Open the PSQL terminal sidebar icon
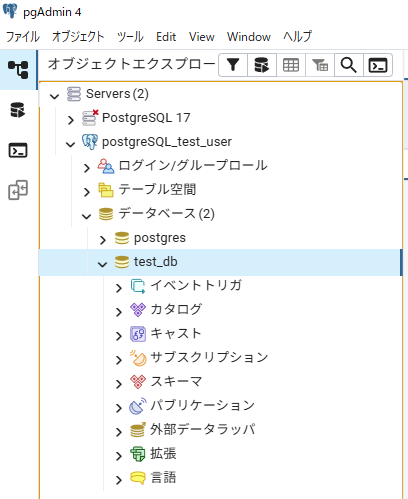The width and height of the screenshot is (408, 499). pos(18,150)
